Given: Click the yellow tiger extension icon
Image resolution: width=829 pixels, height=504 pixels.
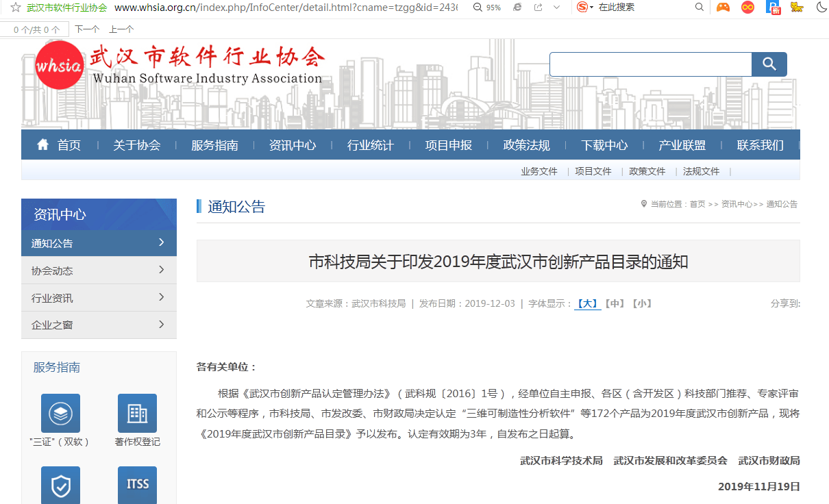Looking at the screenshot, I should 797,8.
